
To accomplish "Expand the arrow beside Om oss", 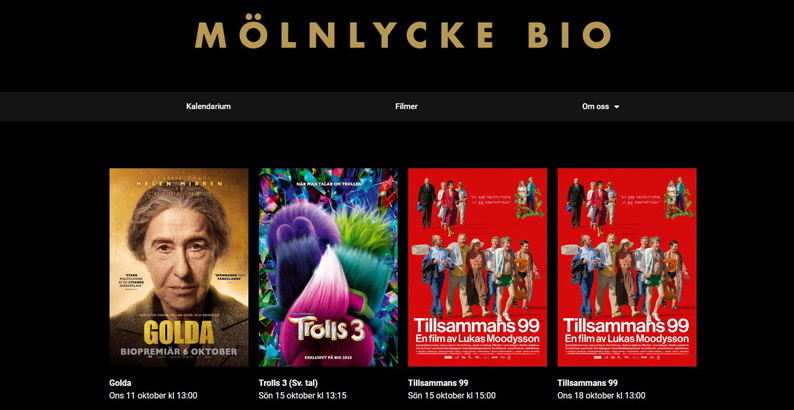I will (x=616, y=107).
